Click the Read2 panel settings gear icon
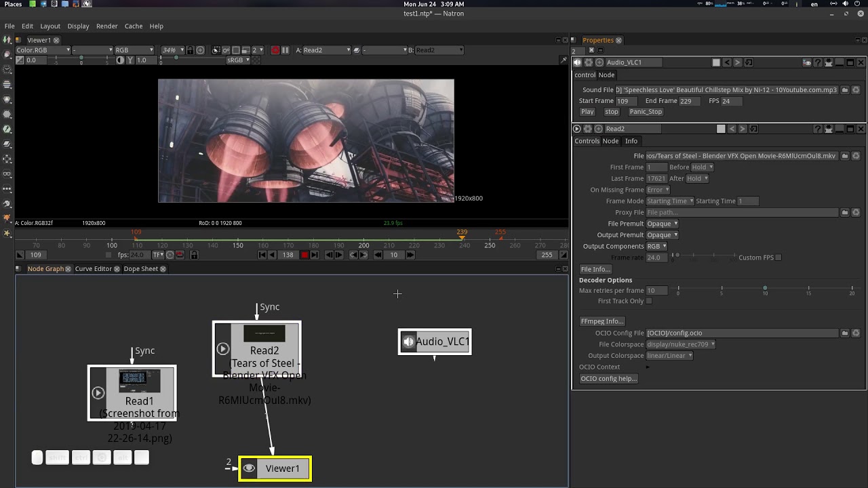The height and width of the screenshot is (488, 868). coord(587,129)
